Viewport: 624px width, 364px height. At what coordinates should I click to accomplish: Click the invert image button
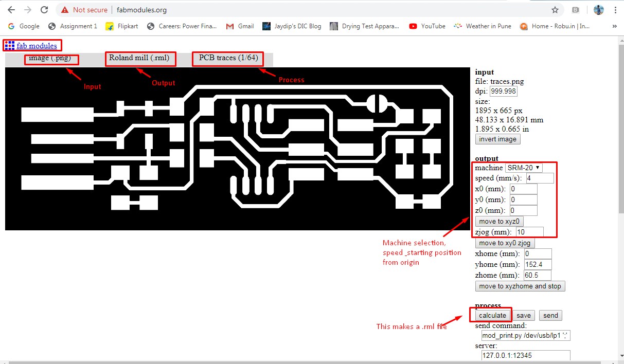coord(498,139)
